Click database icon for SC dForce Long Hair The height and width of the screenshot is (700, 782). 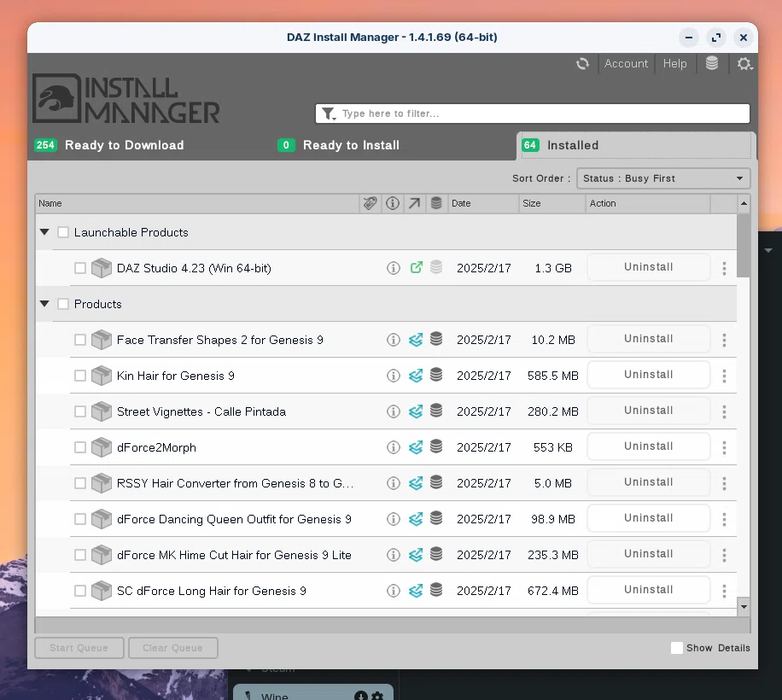[436, 590]
